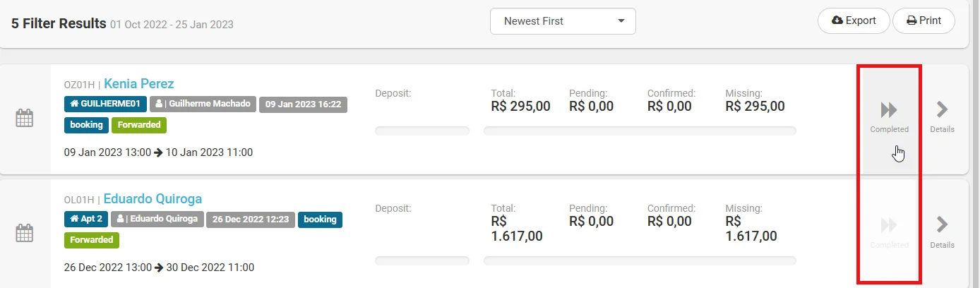Click Forwarded tag on Kenia Perez booking
The image size is (980, 288).
click(138, 125)
